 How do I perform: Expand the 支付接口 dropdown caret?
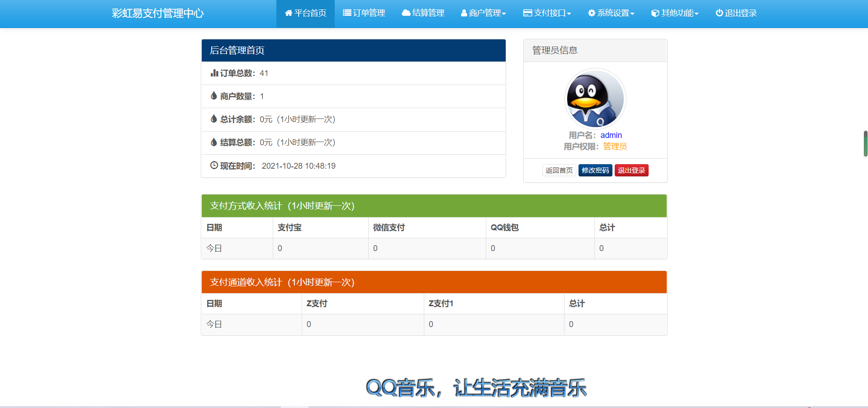569,14
